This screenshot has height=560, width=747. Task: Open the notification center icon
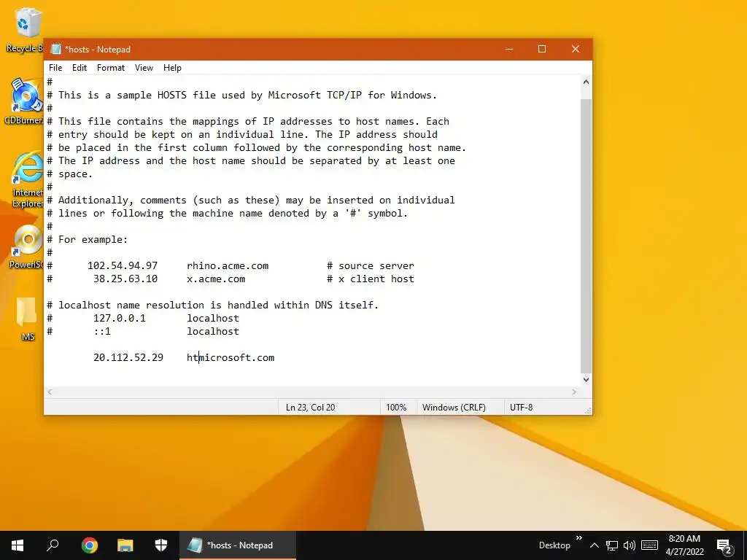724,546
